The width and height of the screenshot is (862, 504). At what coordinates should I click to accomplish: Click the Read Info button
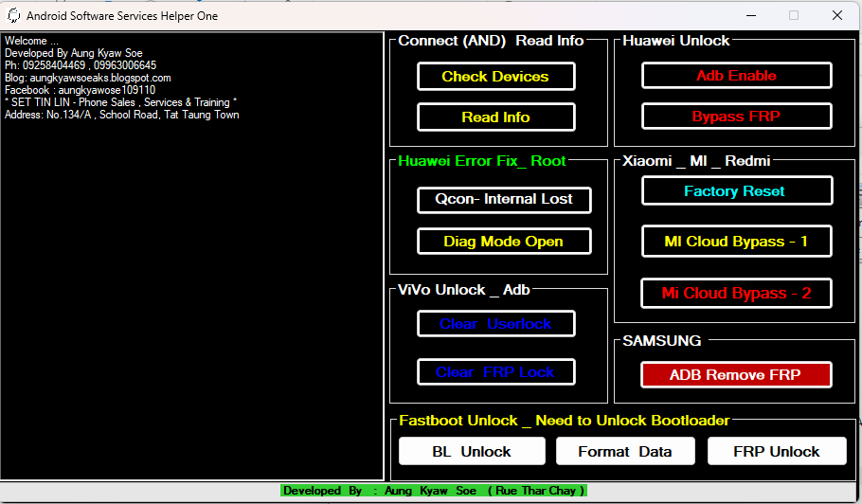click(495, 117)
